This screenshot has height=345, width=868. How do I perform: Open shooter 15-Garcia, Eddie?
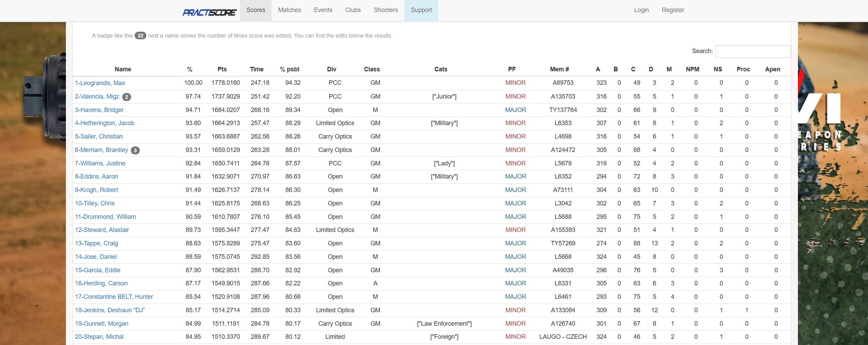click(98, 270)
